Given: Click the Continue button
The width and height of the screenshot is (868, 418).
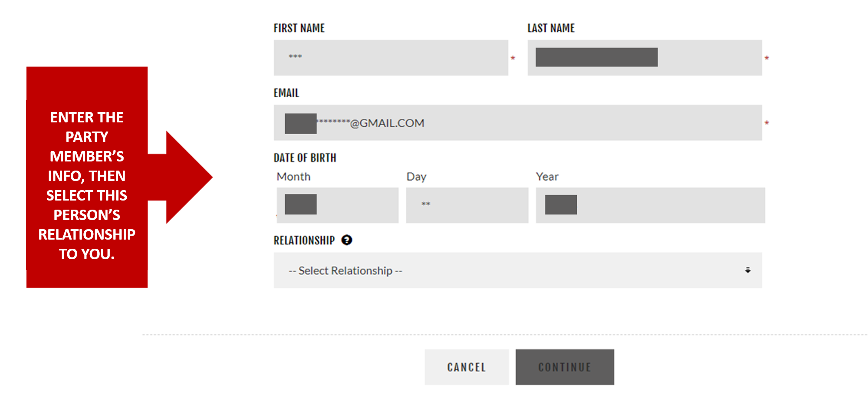Looking at the screenshot, I should [565, 367].
